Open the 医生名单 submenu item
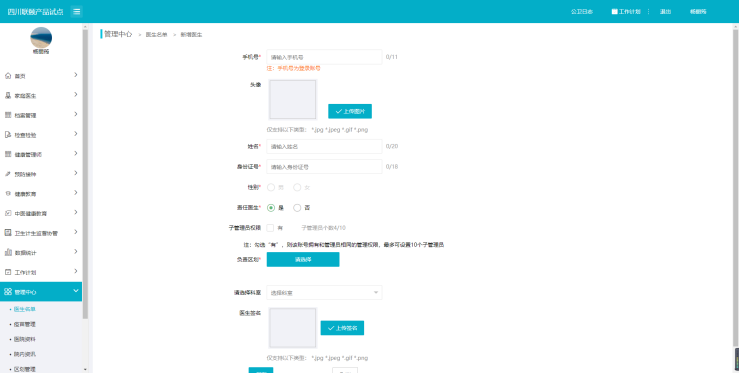The image size is (740, 374). tap(25, 309)
